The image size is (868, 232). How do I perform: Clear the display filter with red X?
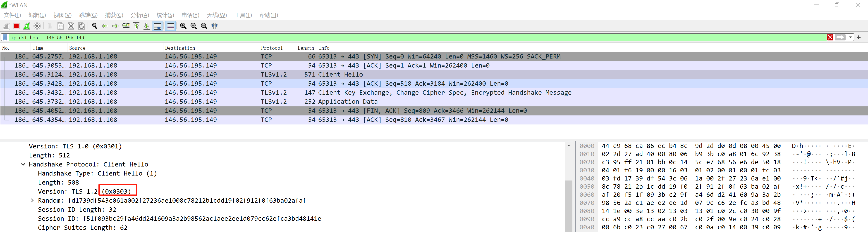pyautogui.click(x=830, y=37)
